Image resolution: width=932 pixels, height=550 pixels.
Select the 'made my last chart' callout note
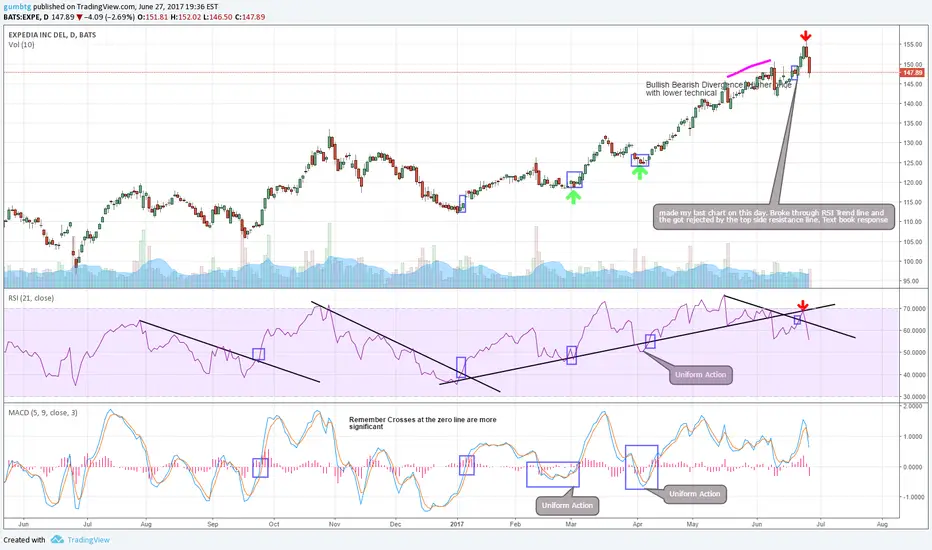[774, 216]
